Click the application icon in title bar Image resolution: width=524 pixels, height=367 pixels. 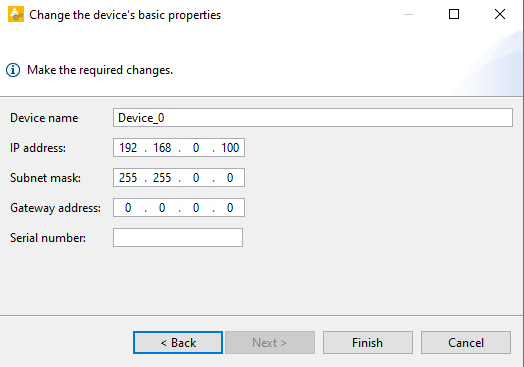pyautogui.click(x=16, y=14)
